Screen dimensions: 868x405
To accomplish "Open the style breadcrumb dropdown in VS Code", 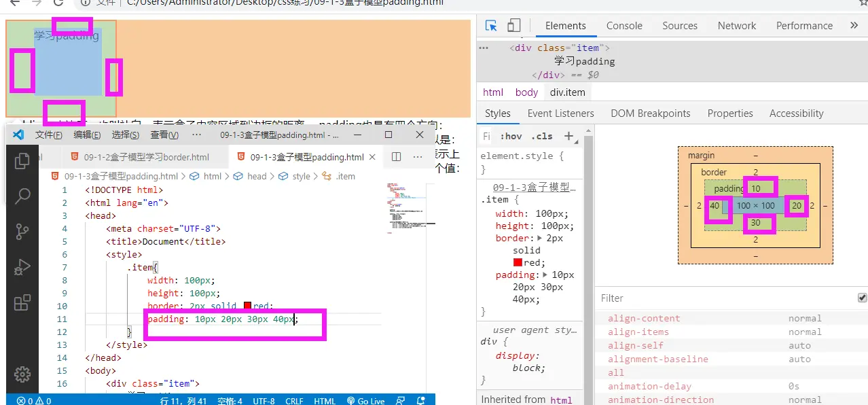I will (294, 176).
